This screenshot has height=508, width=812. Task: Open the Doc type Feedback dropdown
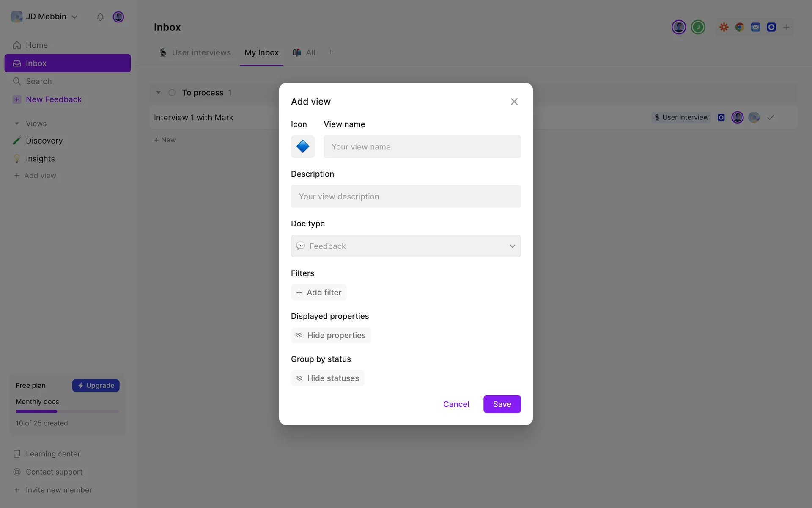pos(406,246)
